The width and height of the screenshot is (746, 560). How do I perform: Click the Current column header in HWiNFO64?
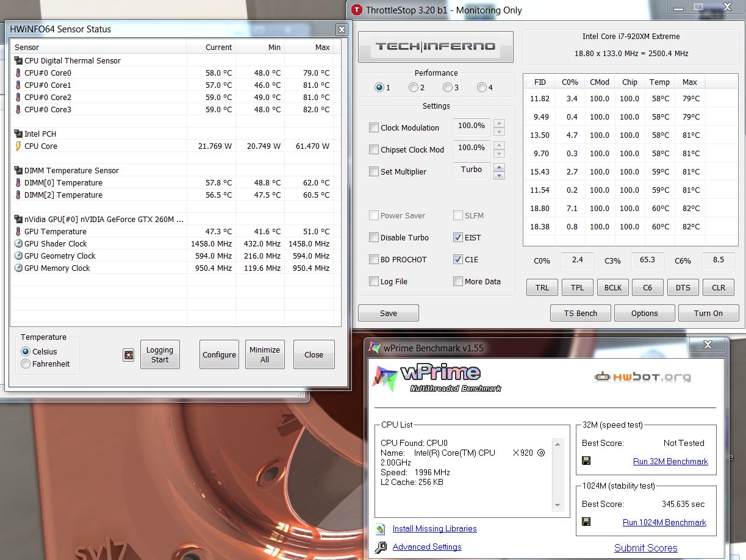tap(211, 48)
